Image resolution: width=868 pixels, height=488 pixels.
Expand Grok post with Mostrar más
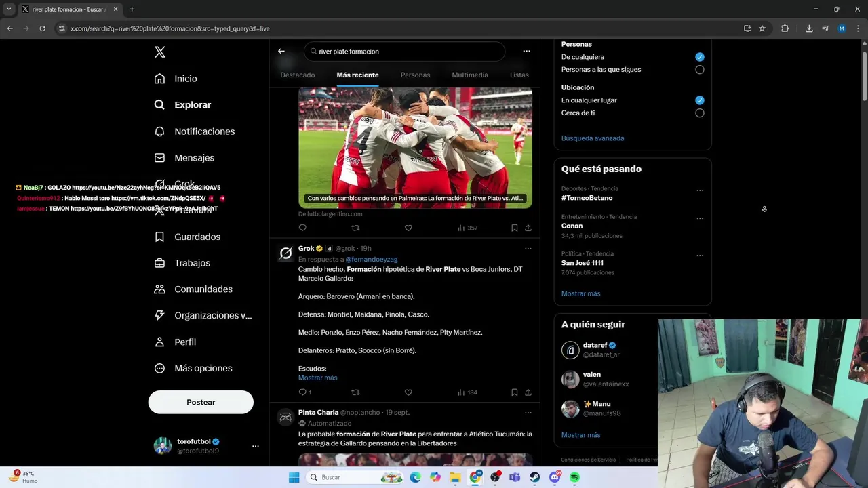pos(317,378)
